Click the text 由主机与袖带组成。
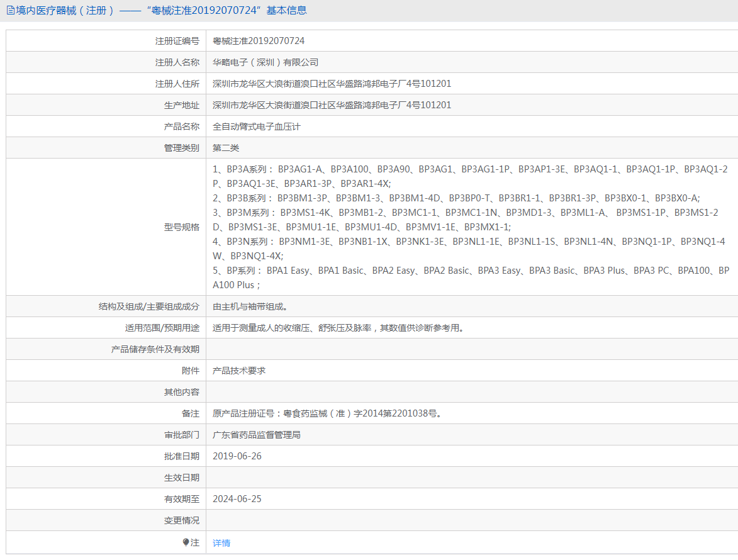The height and width of the screenshot is (560, 738). 250,307
